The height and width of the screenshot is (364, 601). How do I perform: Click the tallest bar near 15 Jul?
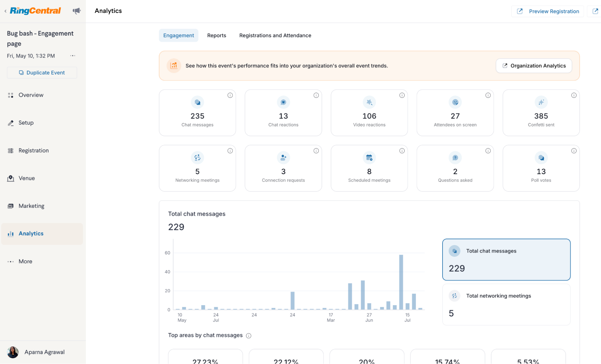coord(401,282)
